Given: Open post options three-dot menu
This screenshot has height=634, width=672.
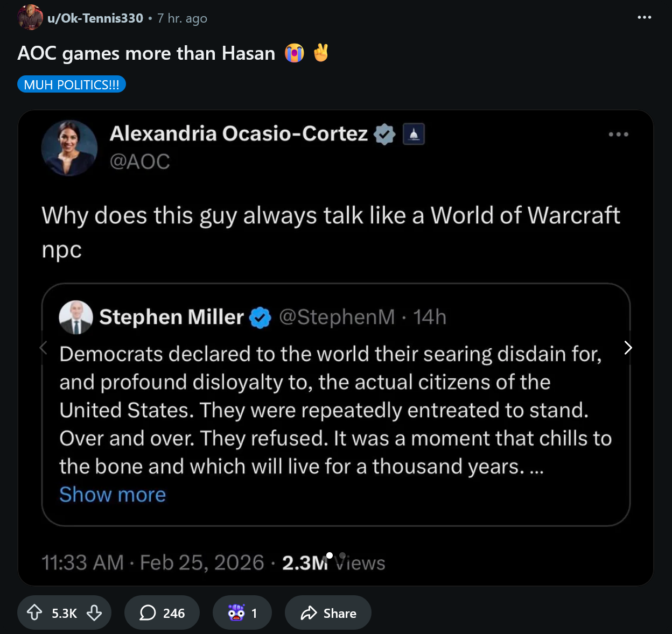Looking at the screenshot, I should 644,17.
